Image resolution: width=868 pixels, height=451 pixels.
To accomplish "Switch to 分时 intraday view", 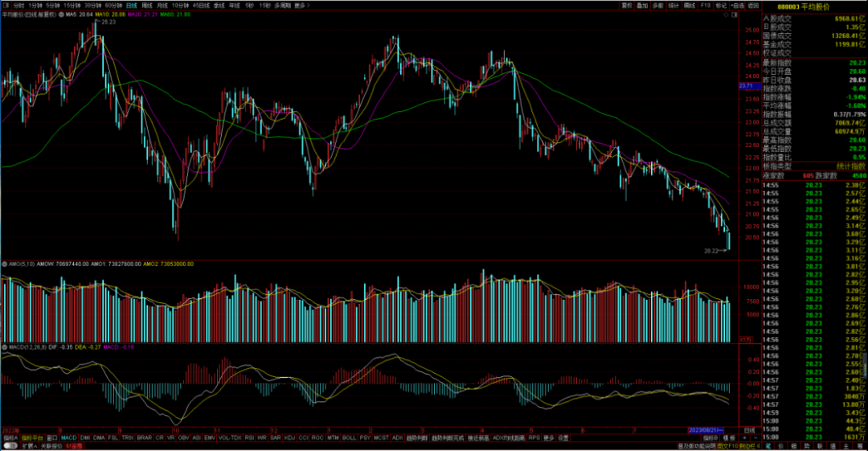I will click(x=18, y=5).
